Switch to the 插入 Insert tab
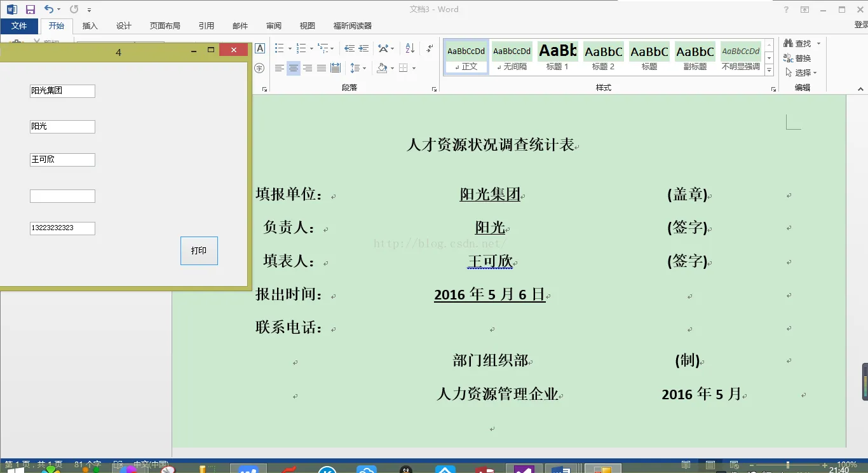The height and width of the screenshot is (473, 868). point(90,25)
